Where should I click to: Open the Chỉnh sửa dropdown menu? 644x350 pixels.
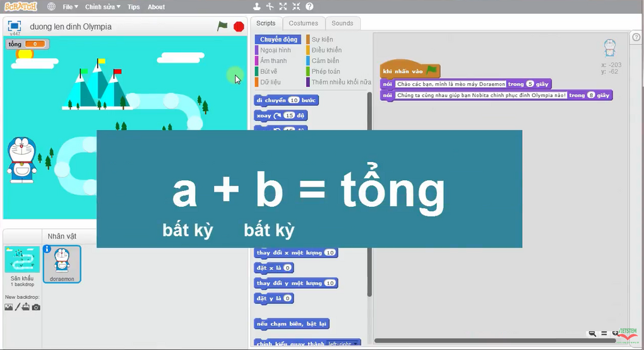[102, 7]
